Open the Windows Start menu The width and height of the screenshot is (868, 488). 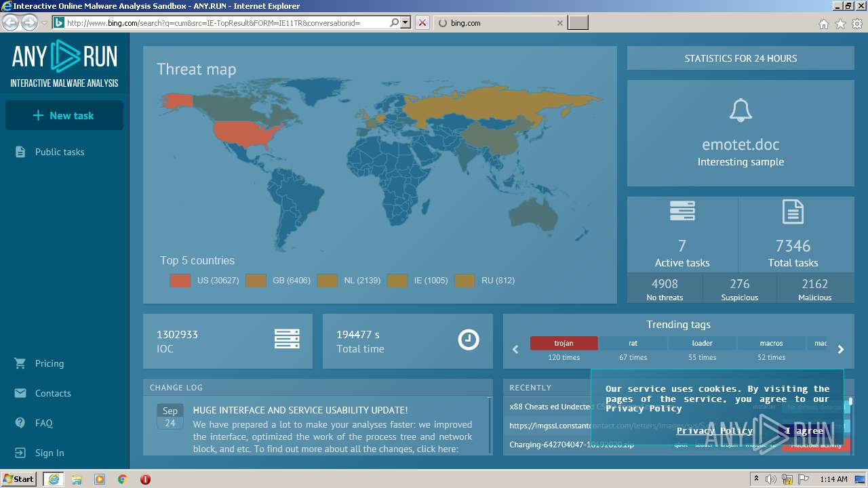click(19, 479)
